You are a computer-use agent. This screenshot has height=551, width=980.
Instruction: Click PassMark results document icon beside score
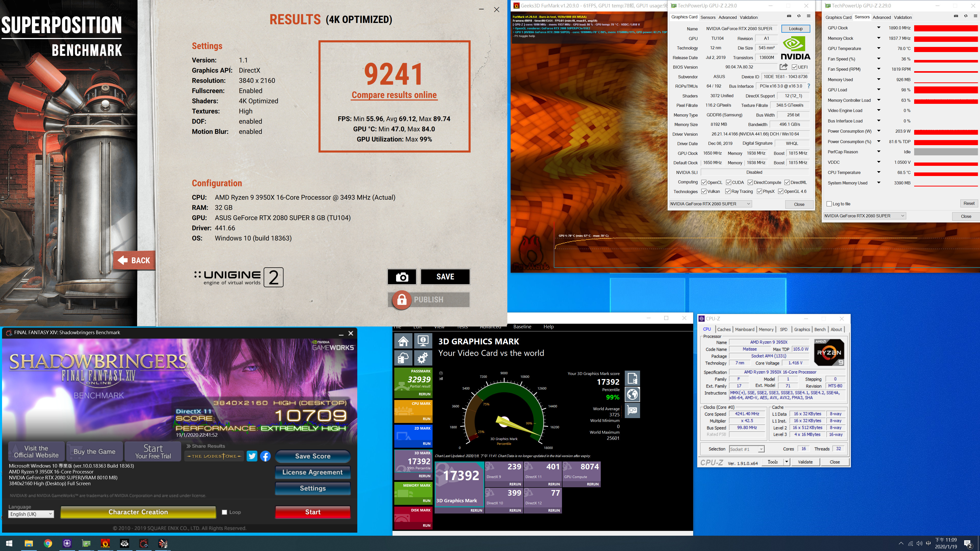tap(632, 378)
